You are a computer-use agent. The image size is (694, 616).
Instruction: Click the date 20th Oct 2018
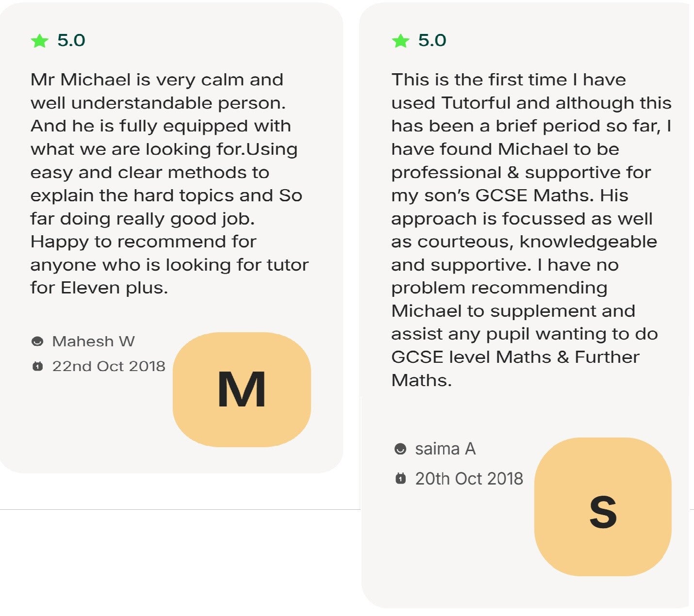click(469, 479)
